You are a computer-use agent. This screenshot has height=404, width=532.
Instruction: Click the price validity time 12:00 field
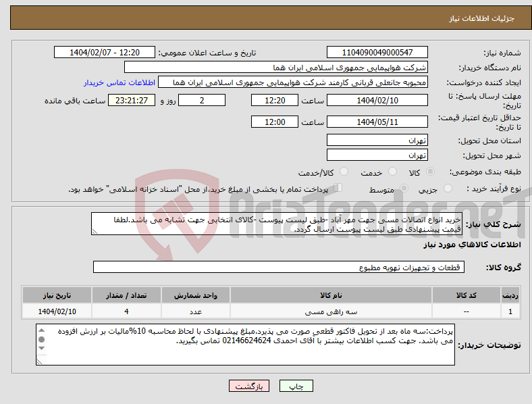coord(275,122)
